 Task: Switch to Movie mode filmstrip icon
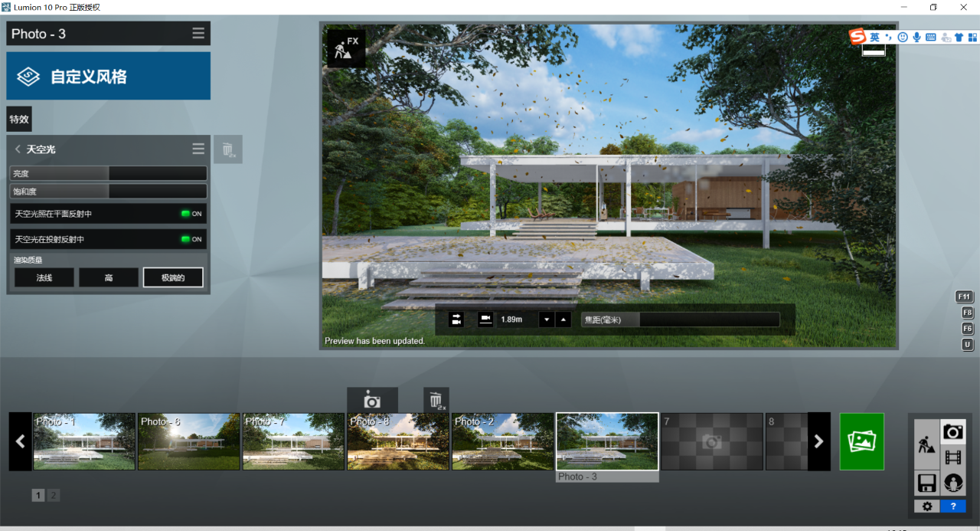point(953,458)
